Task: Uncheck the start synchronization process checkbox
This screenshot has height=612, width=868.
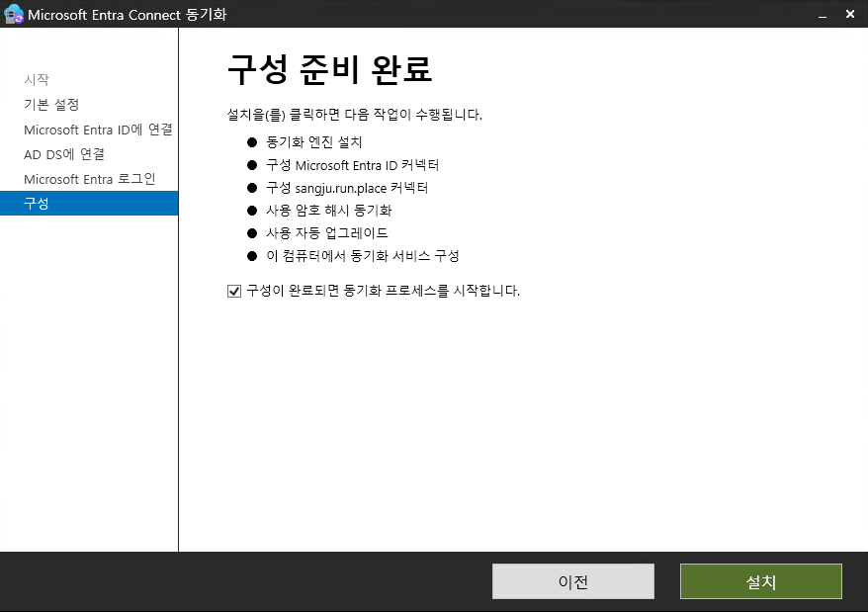Action: tap(234, 291)
